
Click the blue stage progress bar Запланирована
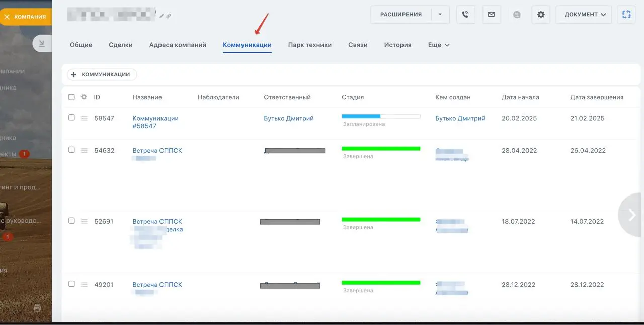coord(361,116)
